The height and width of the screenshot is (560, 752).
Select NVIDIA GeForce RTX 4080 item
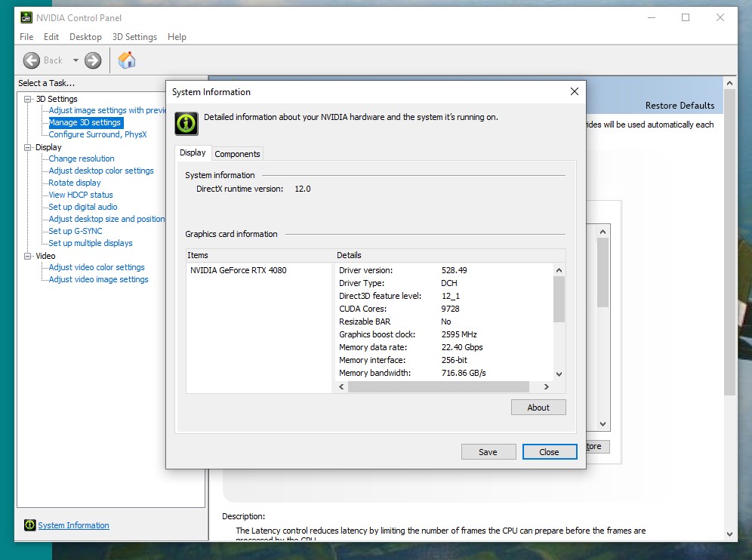click(x=239, y=270)
